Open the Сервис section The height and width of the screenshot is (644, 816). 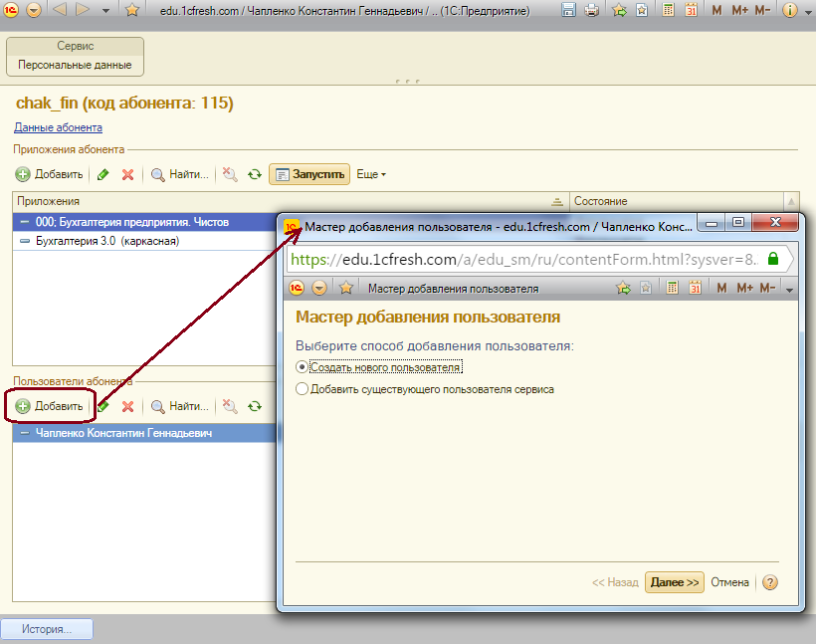(75, 46)
